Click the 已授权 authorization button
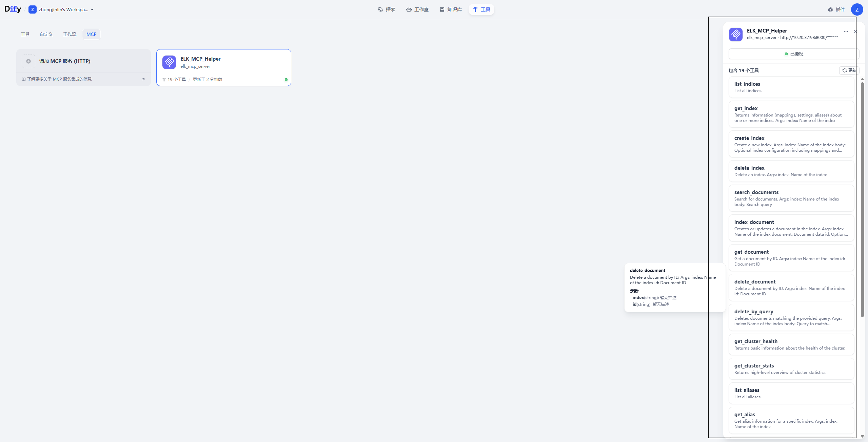 pos(793,54)
